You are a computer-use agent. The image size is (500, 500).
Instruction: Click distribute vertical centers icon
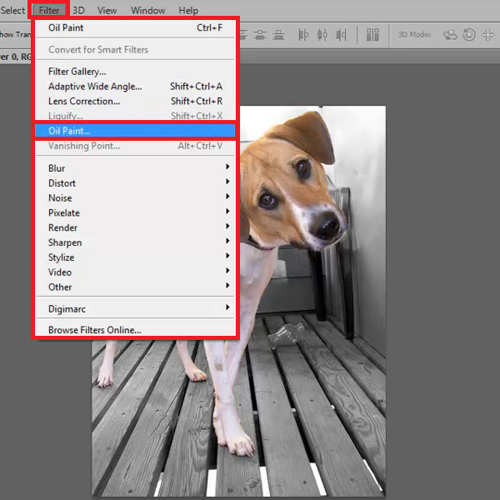point(260,35)
